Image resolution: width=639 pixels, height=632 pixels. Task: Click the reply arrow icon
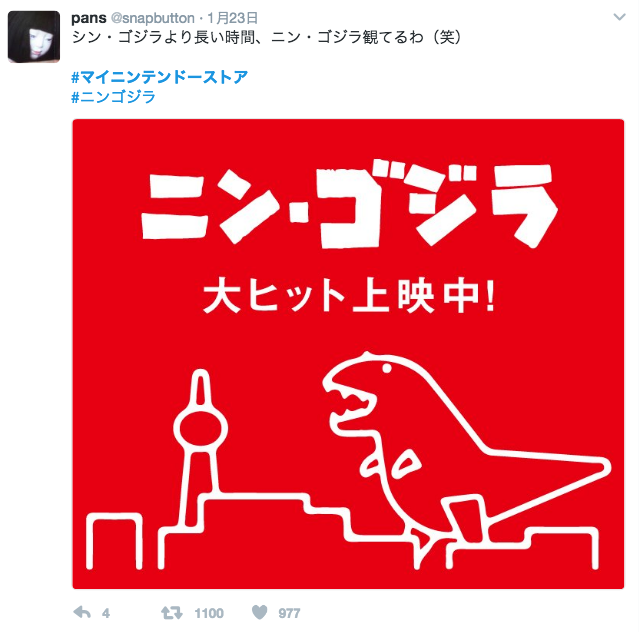coord(82,612)
